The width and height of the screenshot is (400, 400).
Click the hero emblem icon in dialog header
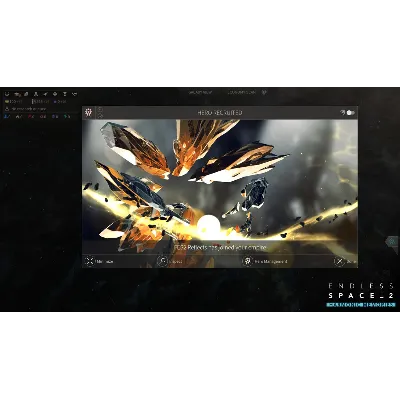[89, 113]
